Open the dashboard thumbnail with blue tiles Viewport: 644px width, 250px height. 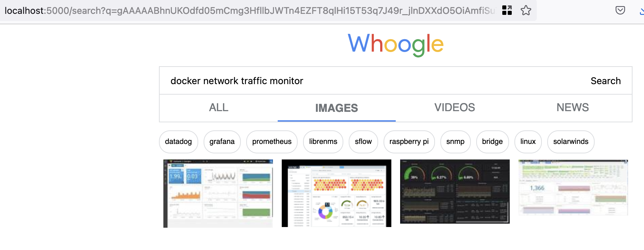coord(218,194)
